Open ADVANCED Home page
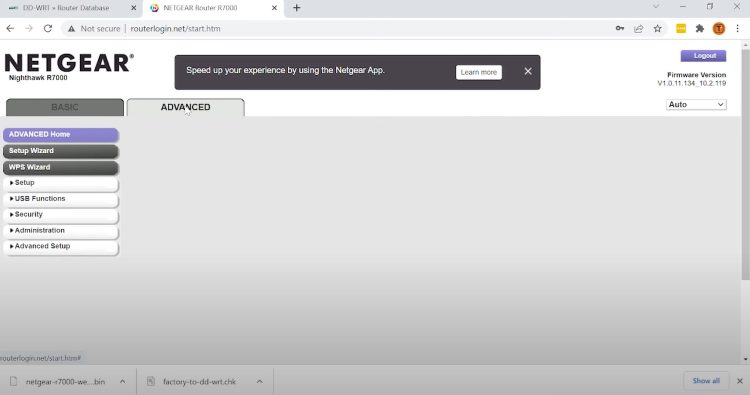The height and width of the screenshot is (395, 750). [x=61, y=134]
